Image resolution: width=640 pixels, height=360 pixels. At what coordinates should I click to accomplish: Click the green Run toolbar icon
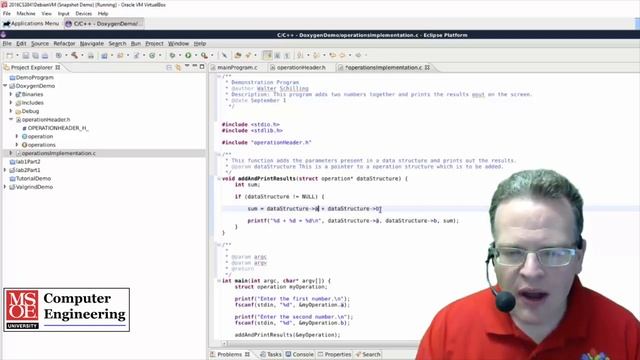(188, 55)
